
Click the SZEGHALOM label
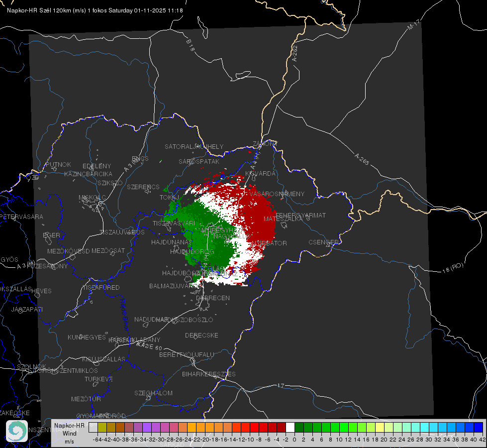point(153,393)
